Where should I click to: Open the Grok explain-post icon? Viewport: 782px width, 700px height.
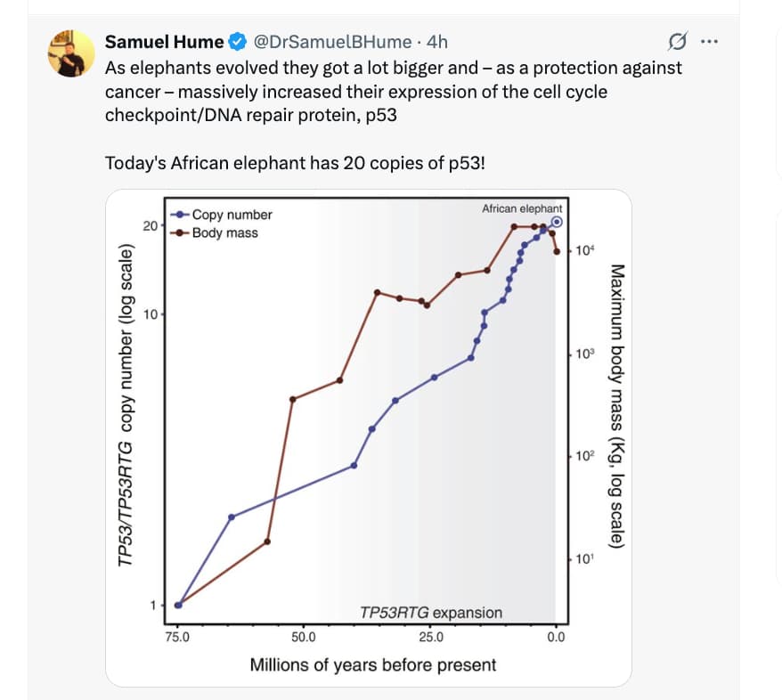(x=677, y=42)
